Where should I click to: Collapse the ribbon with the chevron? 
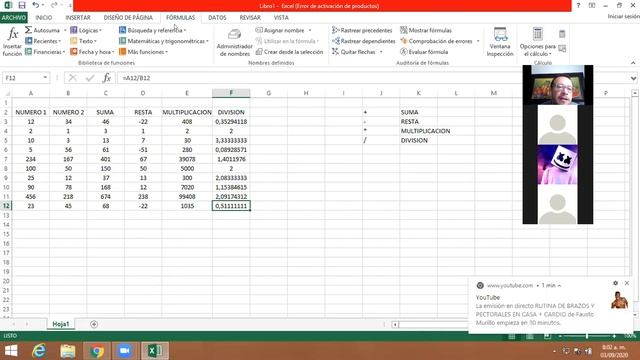(633, 63)
